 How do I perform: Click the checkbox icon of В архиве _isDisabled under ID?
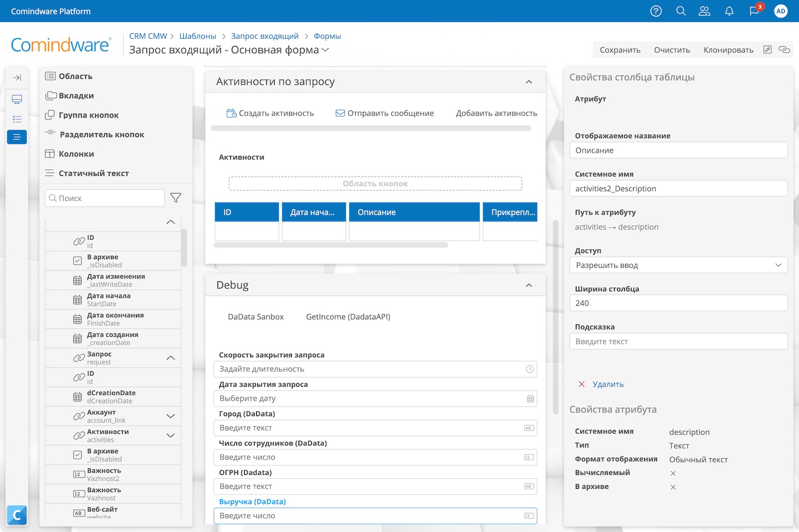point(78,261)
